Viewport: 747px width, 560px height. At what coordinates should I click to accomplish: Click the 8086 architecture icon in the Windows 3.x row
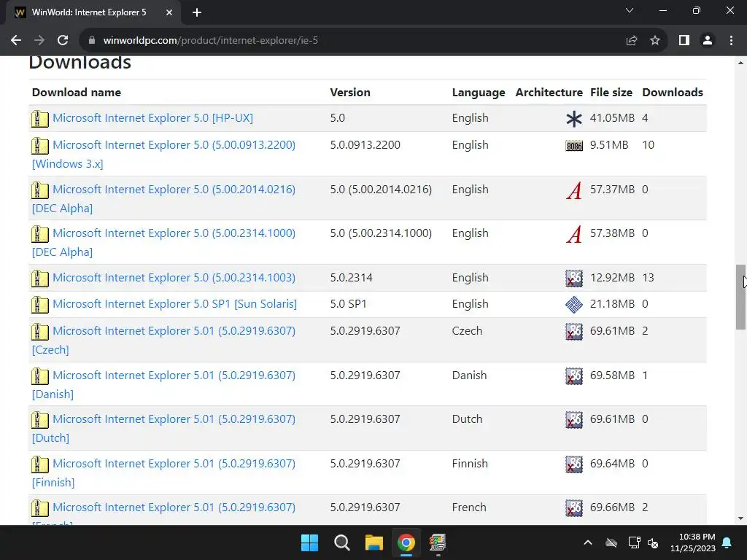(574, 146)
